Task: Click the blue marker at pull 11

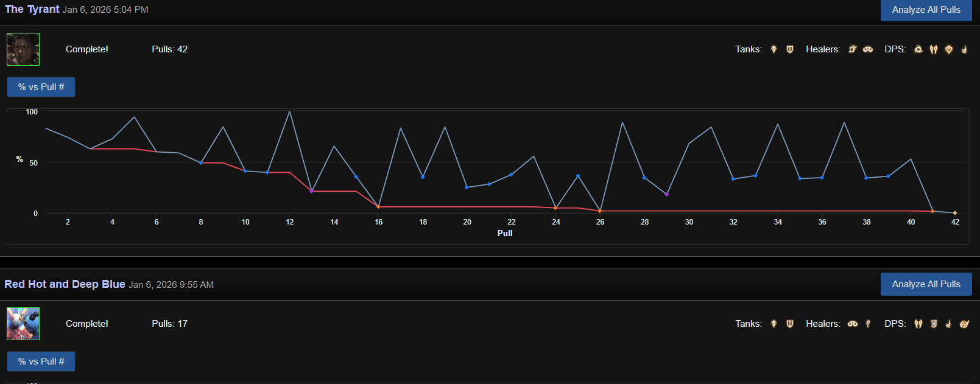Action: click(267, 172)
